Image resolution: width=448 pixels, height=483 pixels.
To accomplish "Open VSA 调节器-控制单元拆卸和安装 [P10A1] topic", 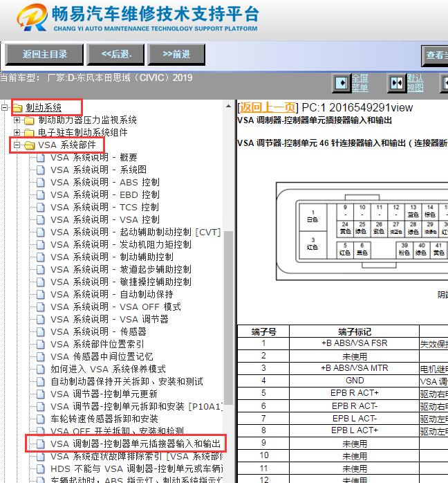I will coord(136,407).
